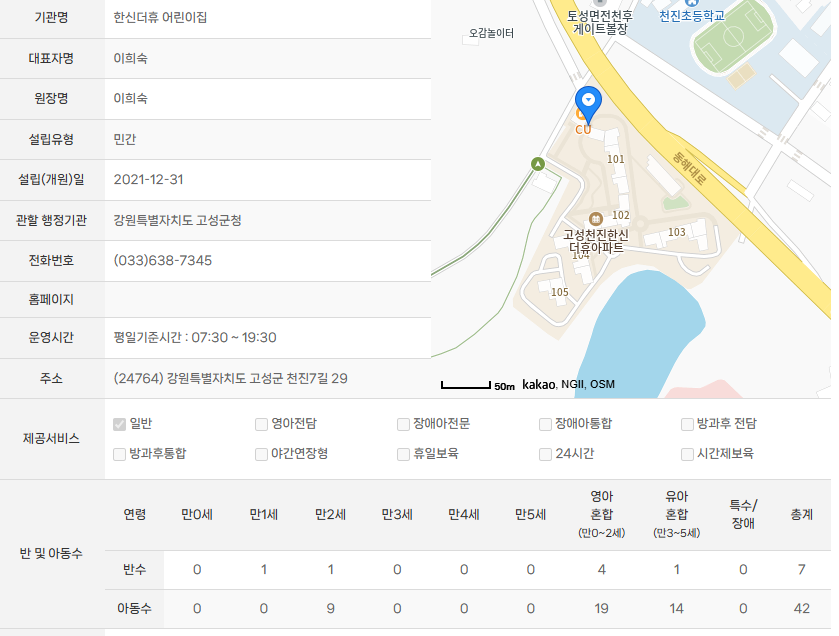
Task: Toggle the 장애아통합 checkbox
Action: click(545, 424)
